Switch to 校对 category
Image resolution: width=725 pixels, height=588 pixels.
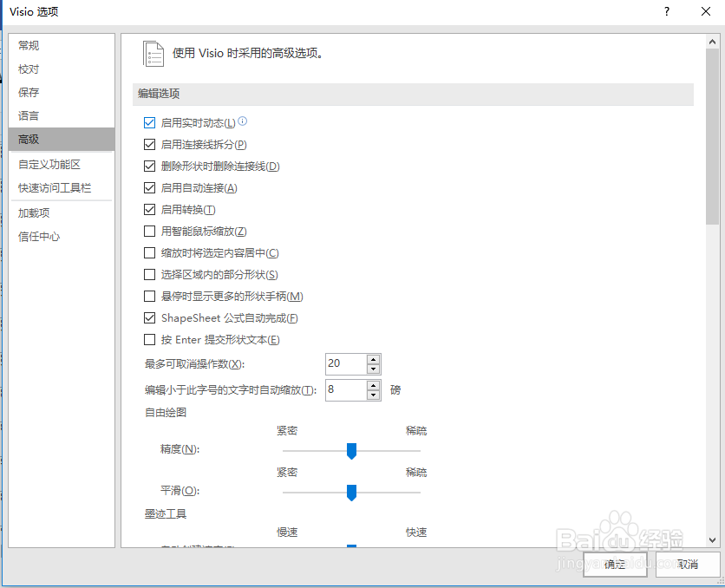(62, 69)
